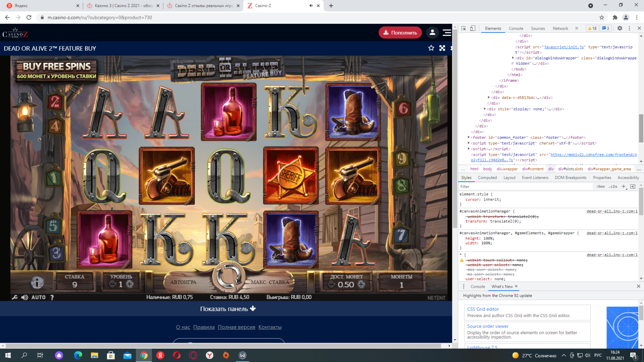Open Microsoft Edge from the taskbar
The width and height of the screenshot is (644, 362).
[78, 355]
